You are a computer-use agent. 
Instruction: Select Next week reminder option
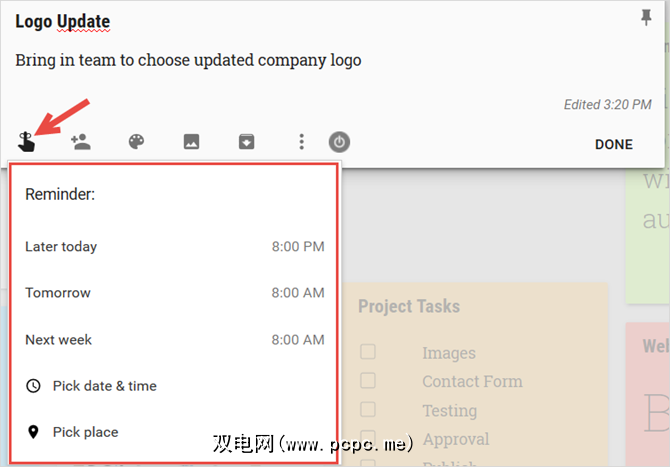(x=174, y=339)
